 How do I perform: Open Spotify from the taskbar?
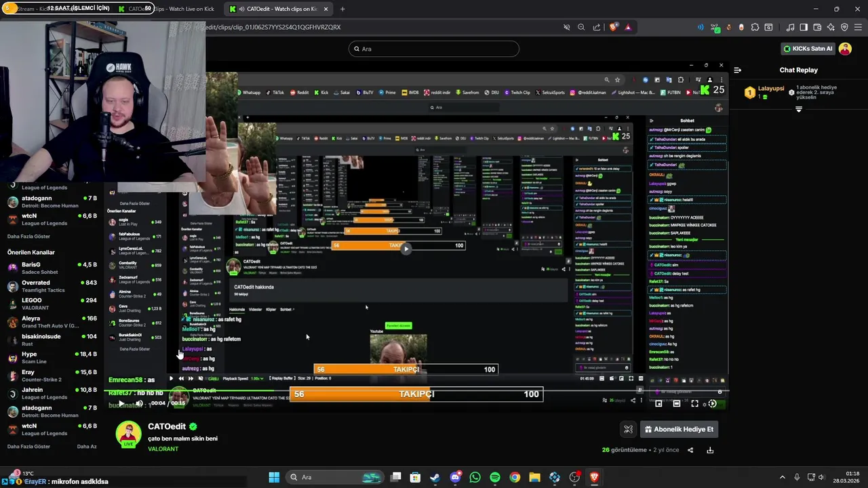(495, 477)
